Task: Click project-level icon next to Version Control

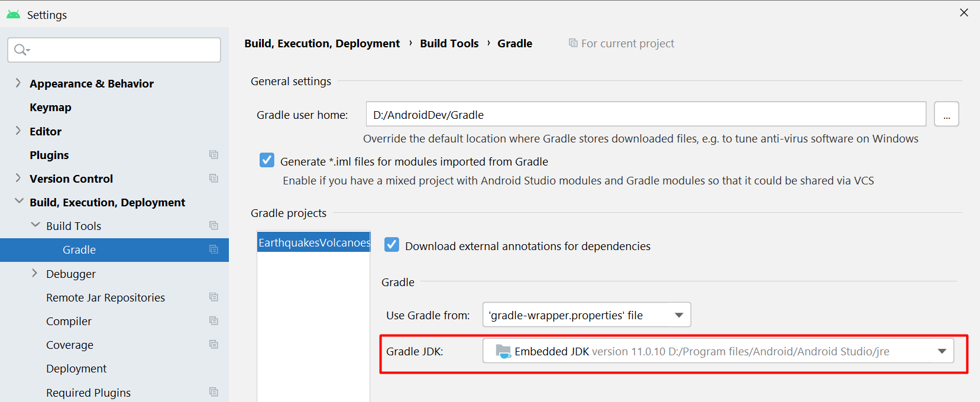Action: 214,179
